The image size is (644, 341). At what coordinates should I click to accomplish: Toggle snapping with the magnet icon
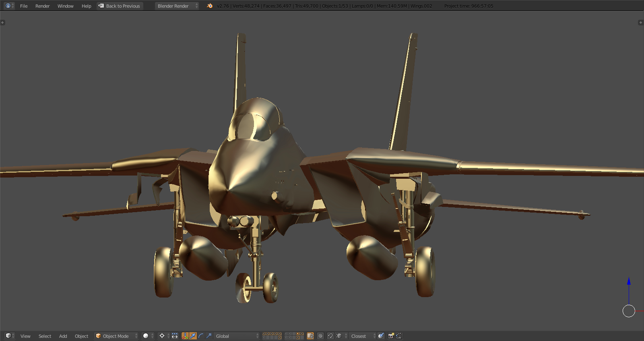pos(330,336)
